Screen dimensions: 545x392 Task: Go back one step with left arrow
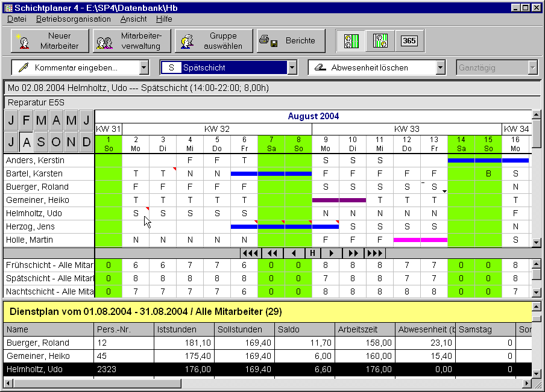(294, 253)
